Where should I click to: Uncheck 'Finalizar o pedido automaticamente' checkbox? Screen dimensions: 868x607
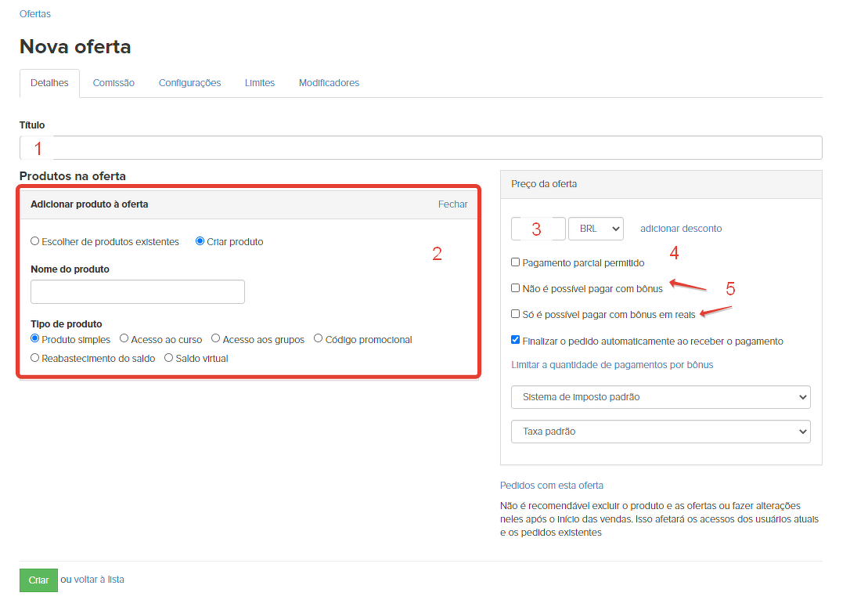coord(515,341)
